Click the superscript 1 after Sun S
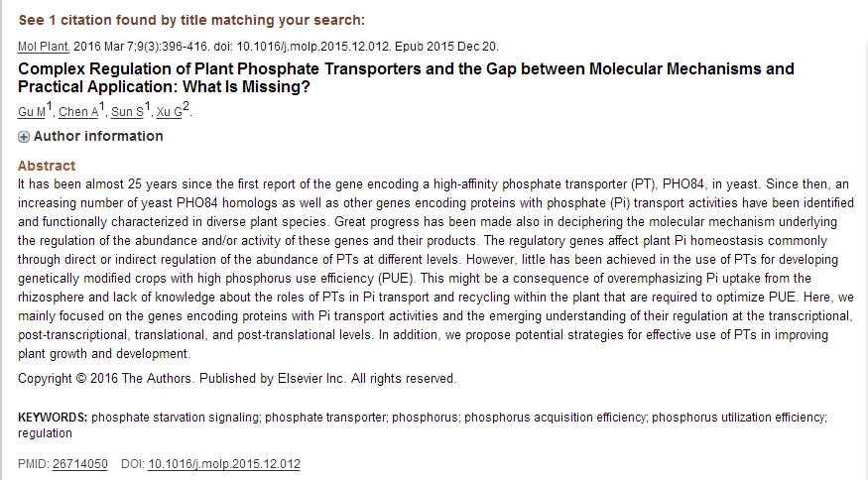 pyautogui.click(x=148, y=107)
